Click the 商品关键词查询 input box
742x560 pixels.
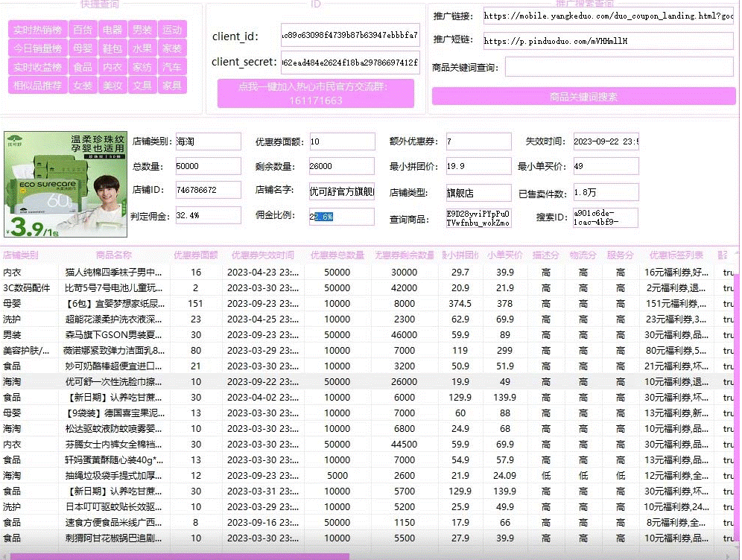coord(619,67)
